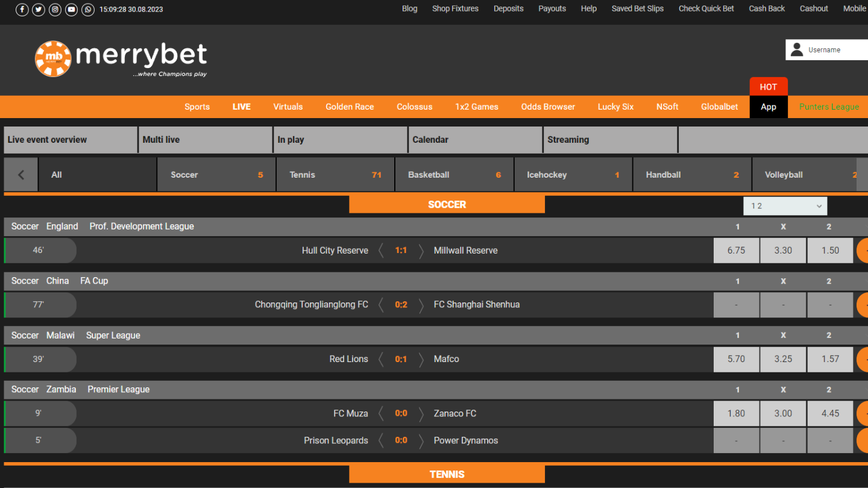Open 1x2 Games menu item
868x488 pixels.
pyautogui.click(x=477, y=107)
